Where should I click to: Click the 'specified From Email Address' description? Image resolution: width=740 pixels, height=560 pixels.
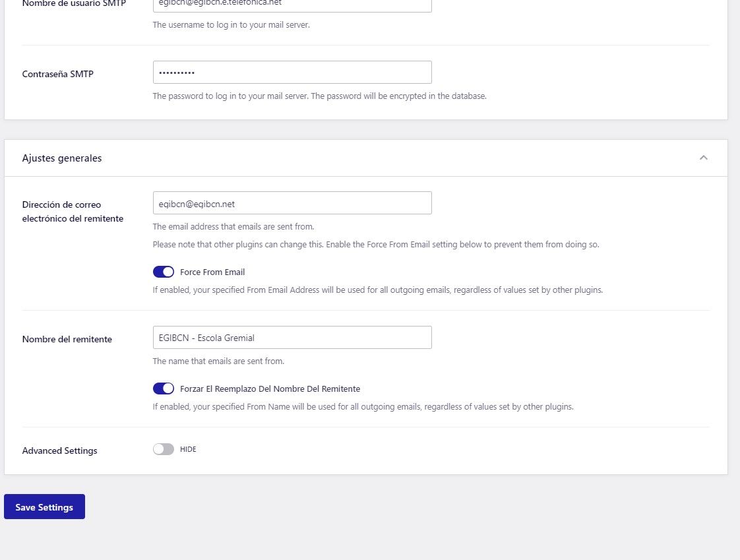[377, 290]
